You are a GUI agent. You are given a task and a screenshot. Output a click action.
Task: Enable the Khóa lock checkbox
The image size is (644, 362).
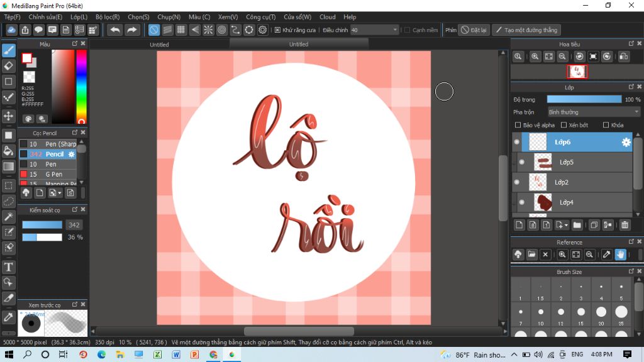pos(606,125)
